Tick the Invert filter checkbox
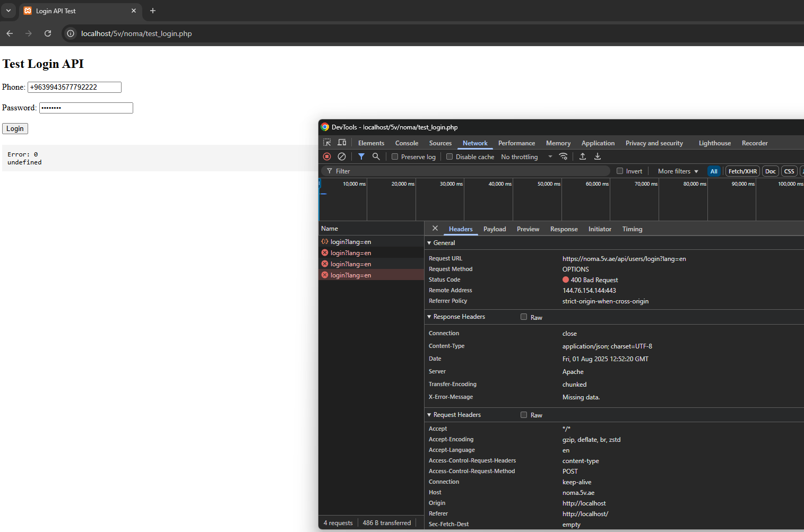 (620, 171)
